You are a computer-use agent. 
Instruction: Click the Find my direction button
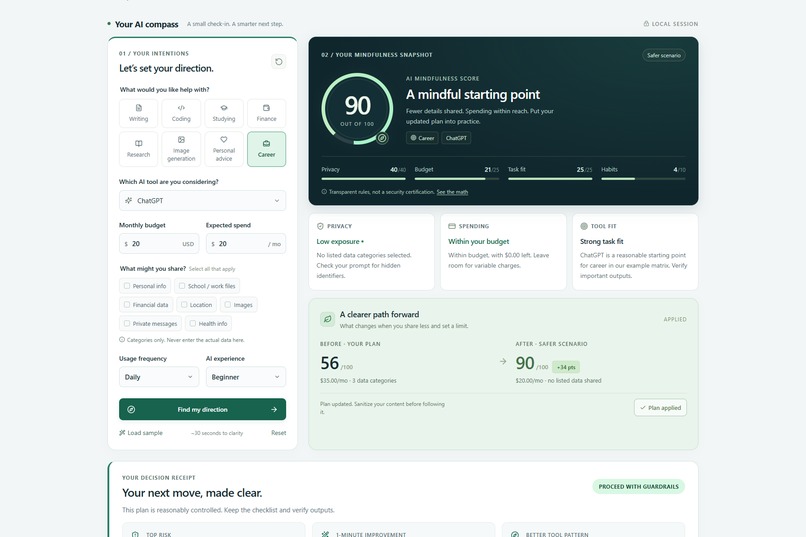(x=203, y=410)
